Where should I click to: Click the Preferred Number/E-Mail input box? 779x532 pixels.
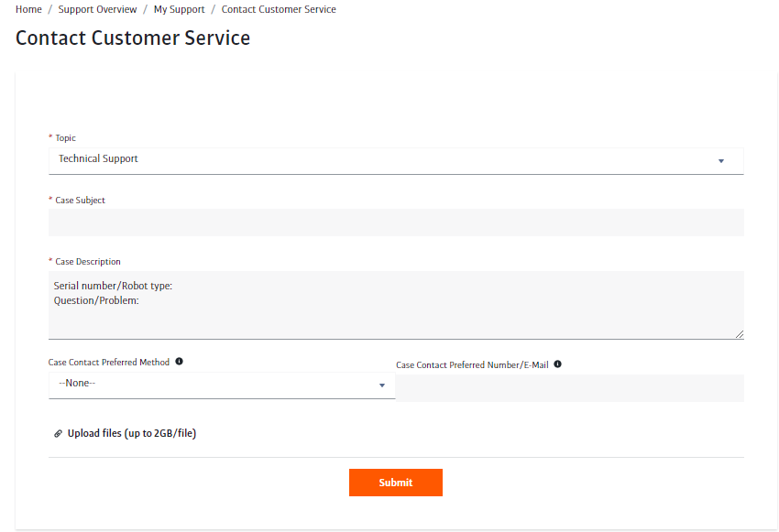click(568, 387)
